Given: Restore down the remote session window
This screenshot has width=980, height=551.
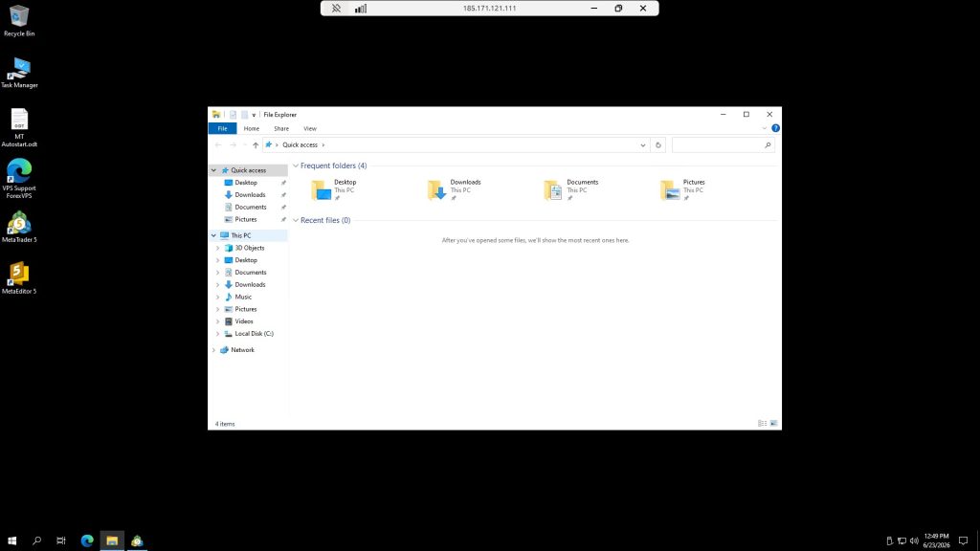Looking at the screenshot, I should point(618,8).
